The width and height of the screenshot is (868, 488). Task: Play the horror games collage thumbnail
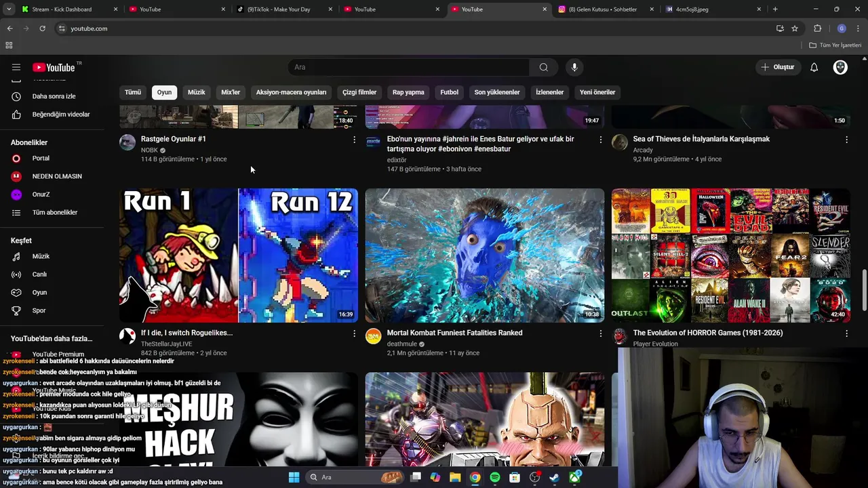coord(731,256)
